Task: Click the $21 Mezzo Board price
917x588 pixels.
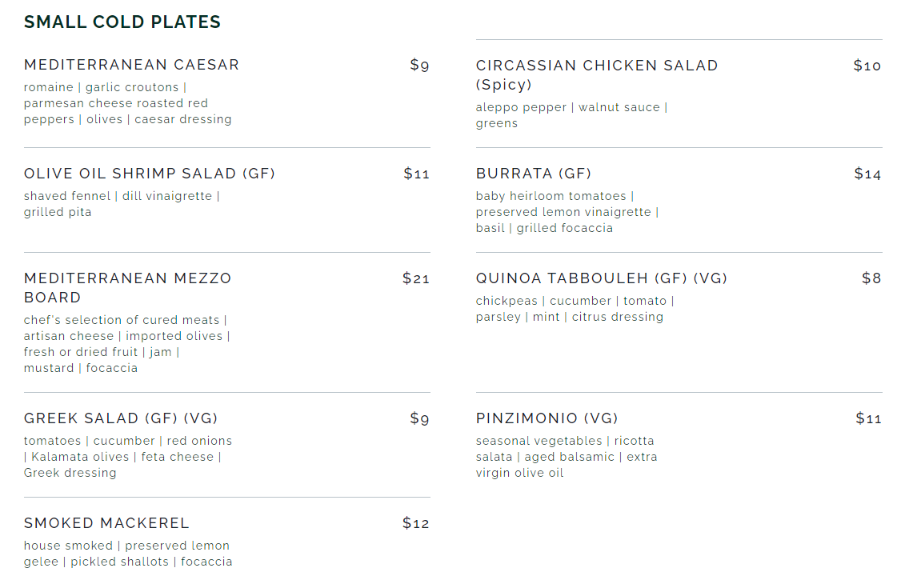Action: coord(416,278)
